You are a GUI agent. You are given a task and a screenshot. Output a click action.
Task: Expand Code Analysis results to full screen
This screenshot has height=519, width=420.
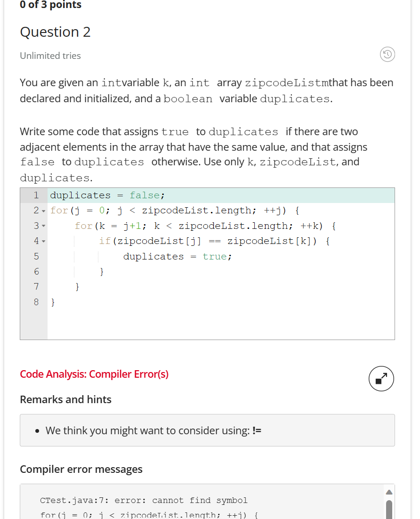click(381, 378)
